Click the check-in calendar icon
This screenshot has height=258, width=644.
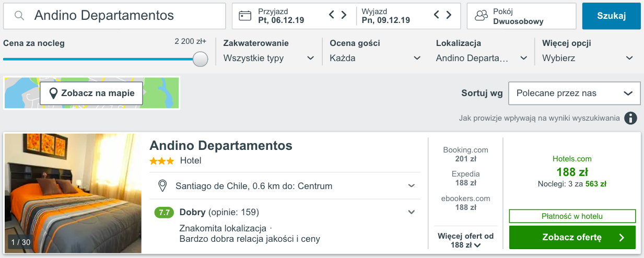click(x=245, y=16)
